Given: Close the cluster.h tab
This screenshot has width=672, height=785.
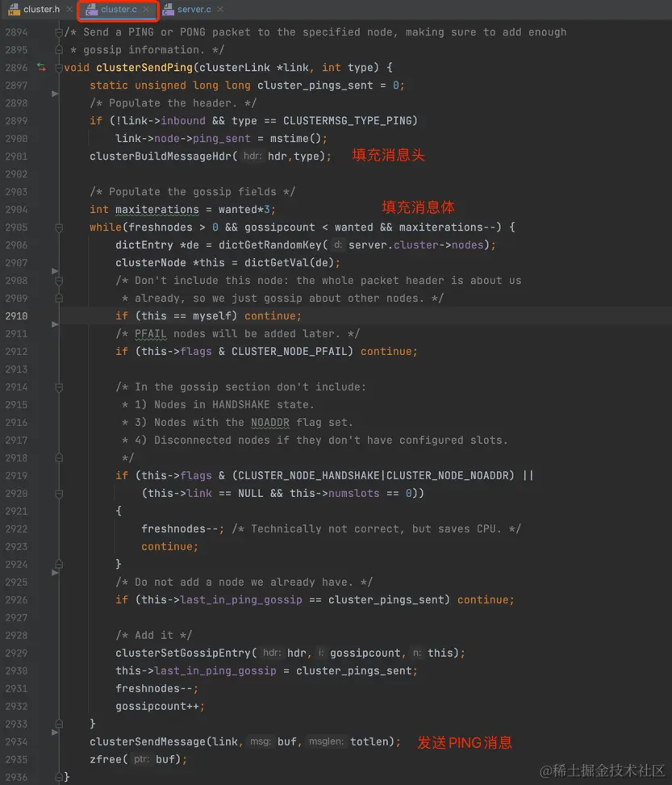Looking at the screenshot, I should click(69, 9).
